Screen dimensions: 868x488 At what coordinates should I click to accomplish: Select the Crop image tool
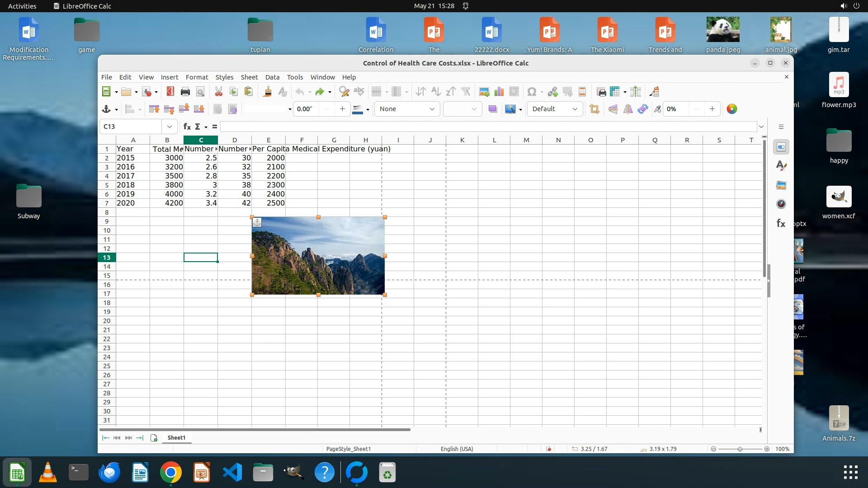594,109
